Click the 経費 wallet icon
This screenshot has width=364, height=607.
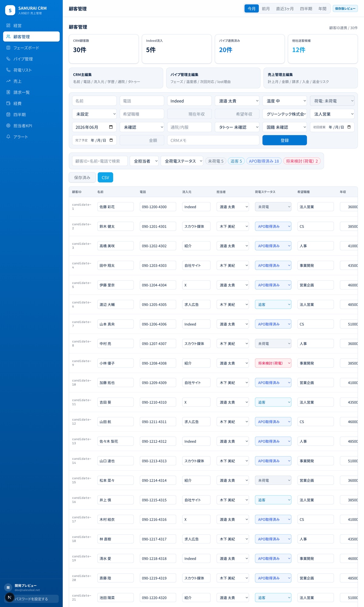click(x=8, y=103)
